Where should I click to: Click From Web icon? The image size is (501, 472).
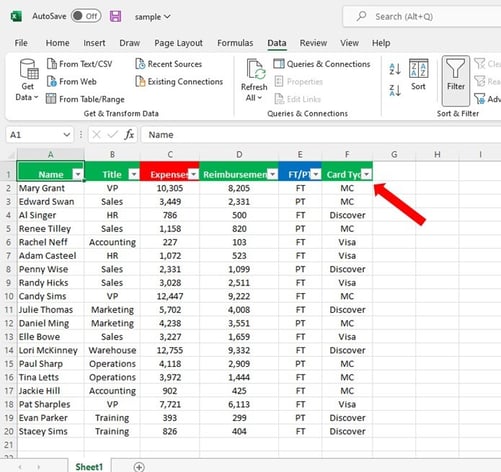(52, 81)
